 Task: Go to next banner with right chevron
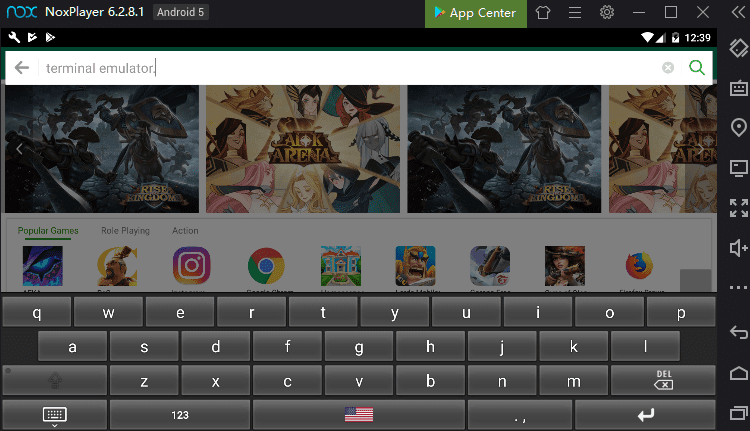point(700,149)
